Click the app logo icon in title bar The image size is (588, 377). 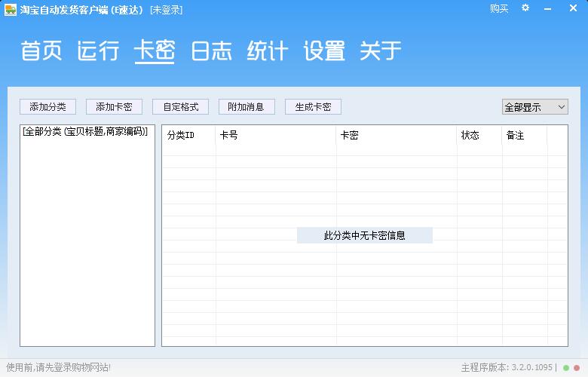(x=10, y=9)
